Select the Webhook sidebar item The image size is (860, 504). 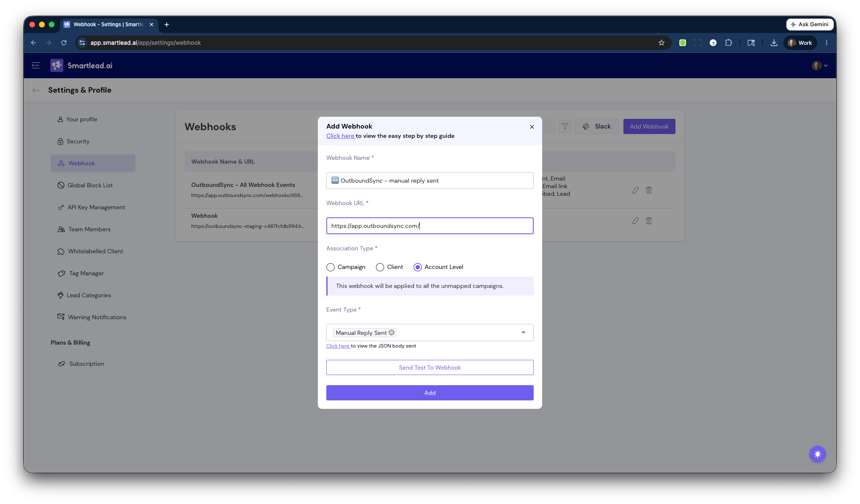tap(93, 163)
